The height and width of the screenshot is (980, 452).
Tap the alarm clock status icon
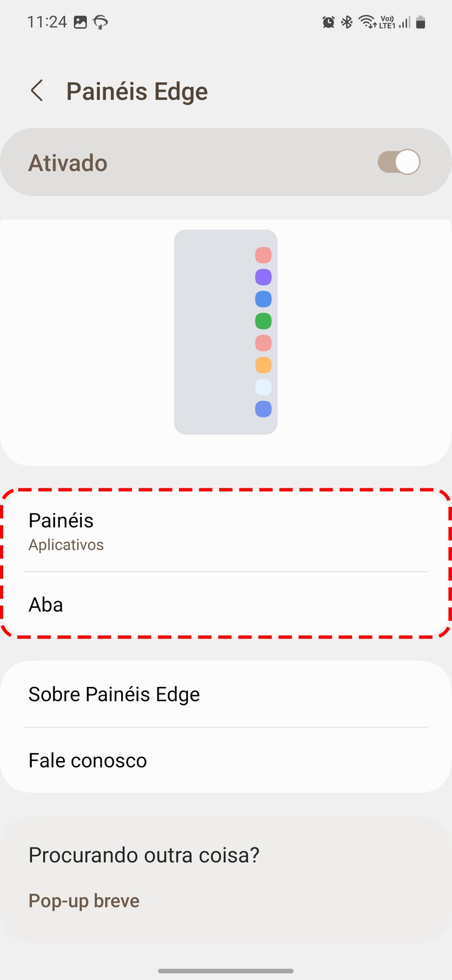329,22
